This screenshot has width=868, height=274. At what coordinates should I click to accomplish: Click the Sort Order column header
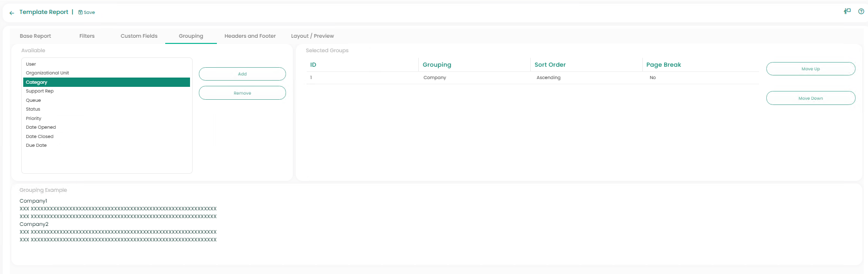point(550,65)
